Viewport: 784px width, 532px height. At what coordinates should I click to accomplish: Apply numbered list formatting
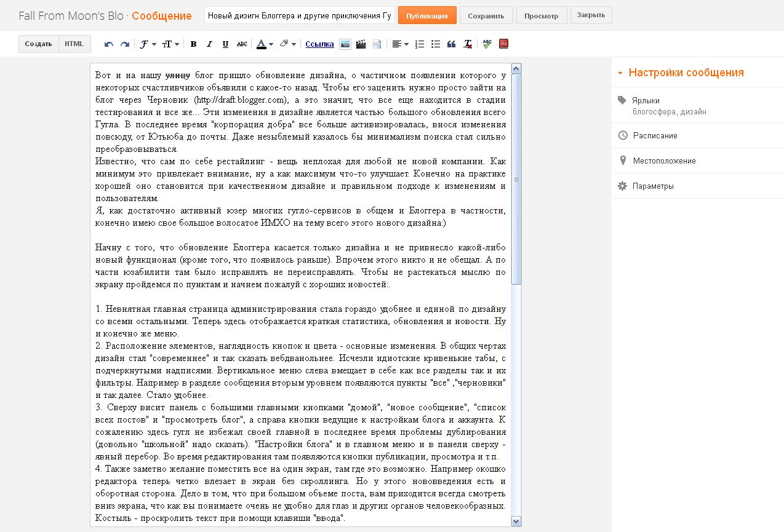pyautogui.click(x=420, y=44)
